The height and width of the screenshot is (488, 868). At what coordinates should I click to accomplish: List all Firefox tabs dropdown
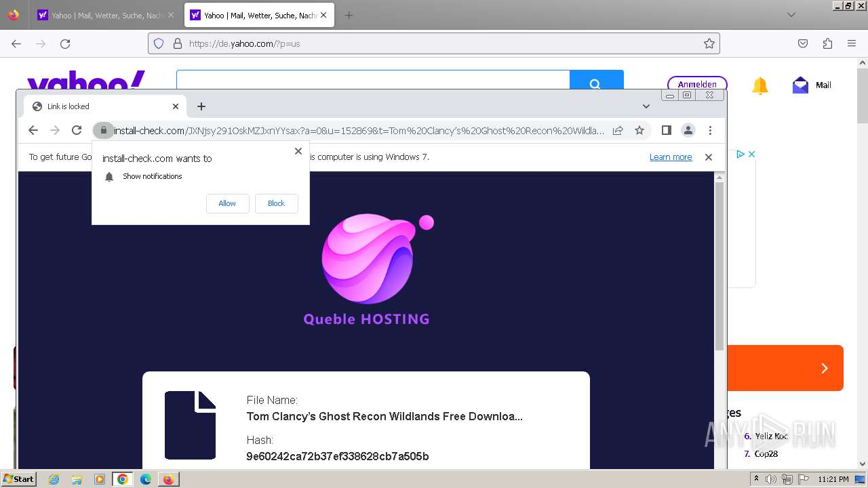791,15
